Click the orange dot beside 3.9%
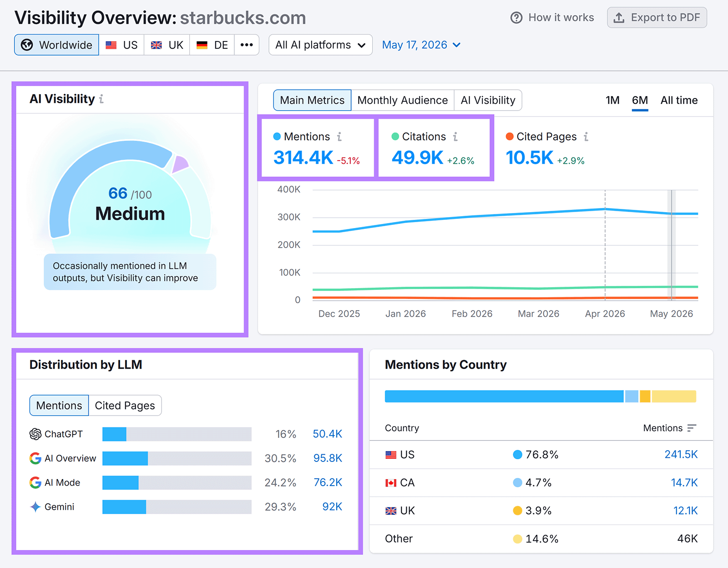728x568 pixels. 517,511
